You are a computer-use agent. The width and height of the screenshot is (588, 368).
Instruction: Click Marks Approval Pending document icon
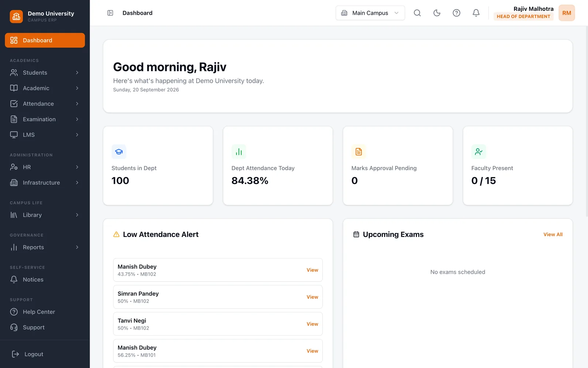[359, 152]
